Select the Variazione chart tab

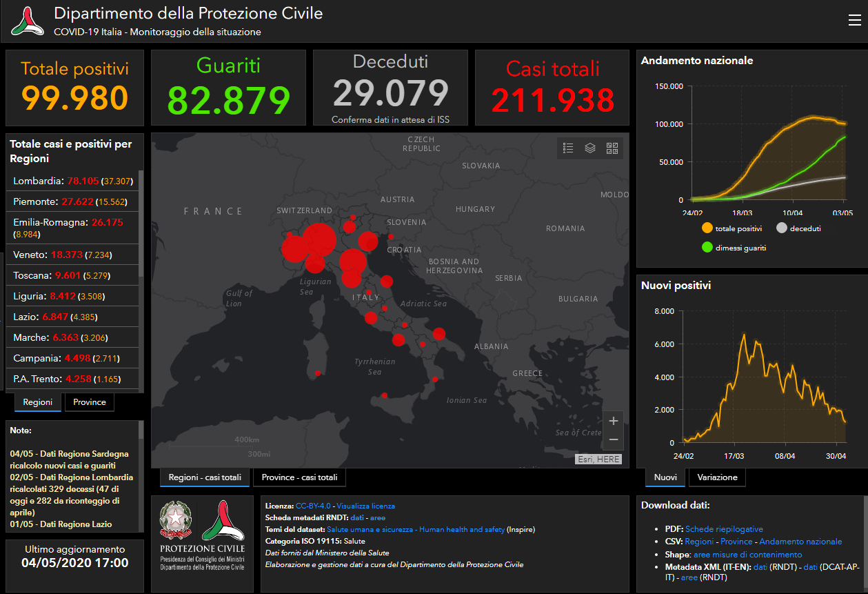tap(717, 477)
